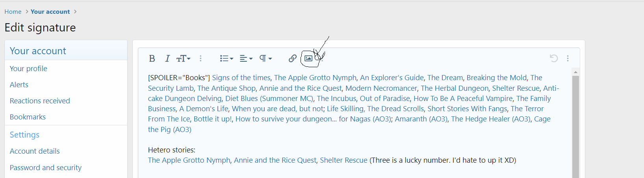Screen dimensions: 644x178
Task: Open Account details settings
Action: coord(35,151)
